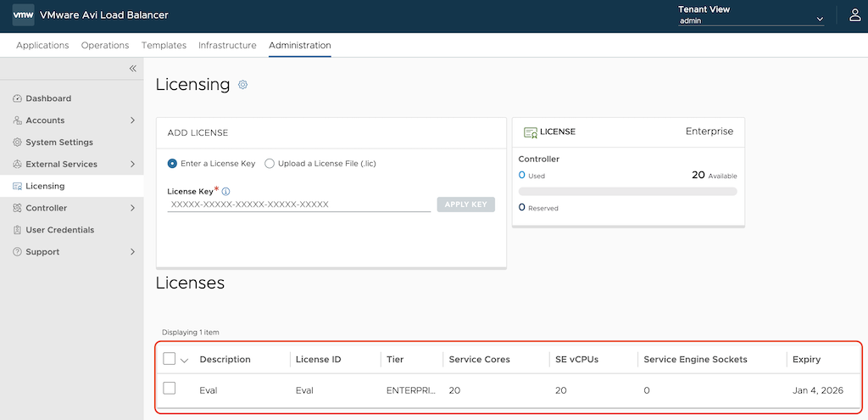Sort by the Service Cores column header
The width and height of the screenshot is (868, 420).
coord(480,360)
